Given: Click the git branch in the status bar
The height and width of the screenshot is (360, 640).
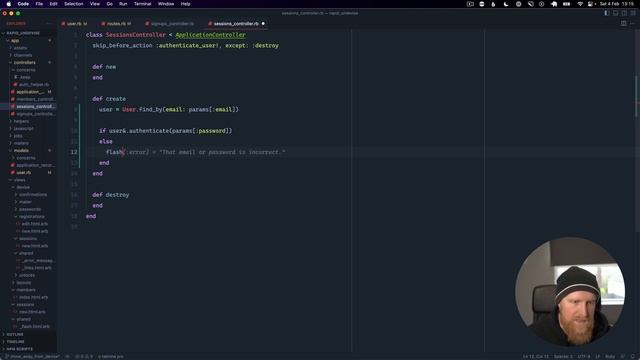Looking at the screenshot, I should pos(32,356).
